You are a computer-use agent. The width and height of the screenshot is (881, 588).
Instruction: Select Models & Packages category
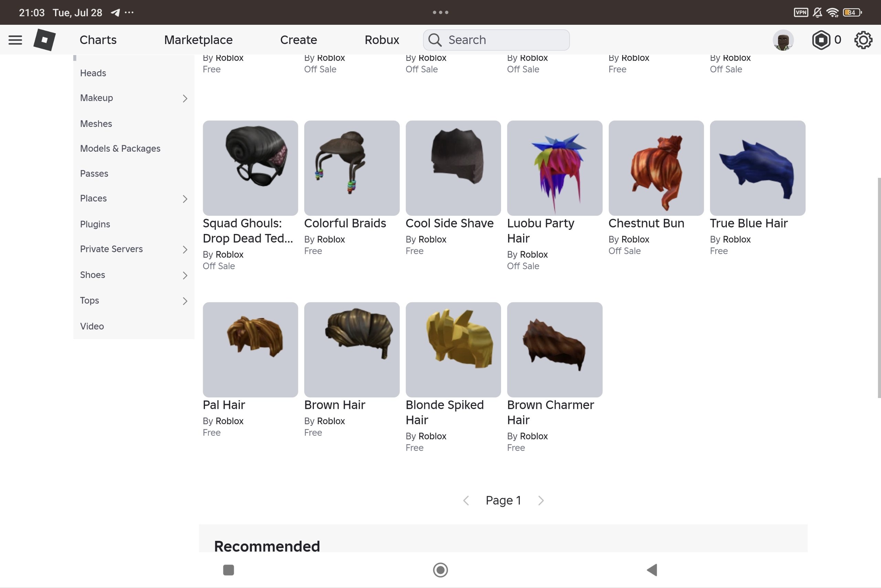point(120,149)
